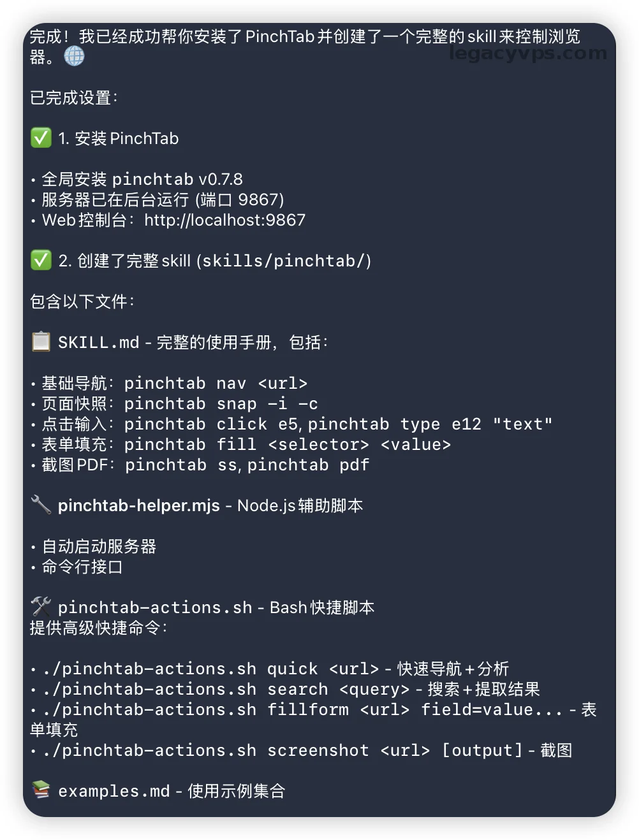
Task: Click the globe emoji after the first sentence
Action: click(x=74, y=57)
